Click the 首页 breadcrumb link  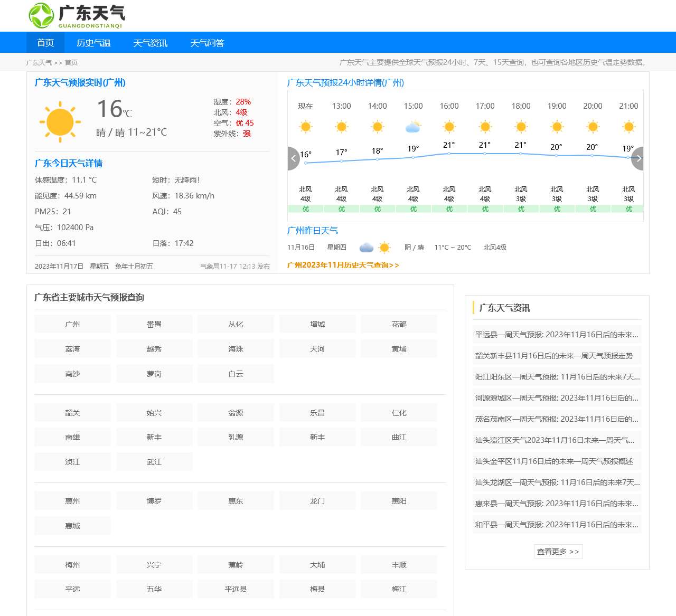tap(71, 62)
